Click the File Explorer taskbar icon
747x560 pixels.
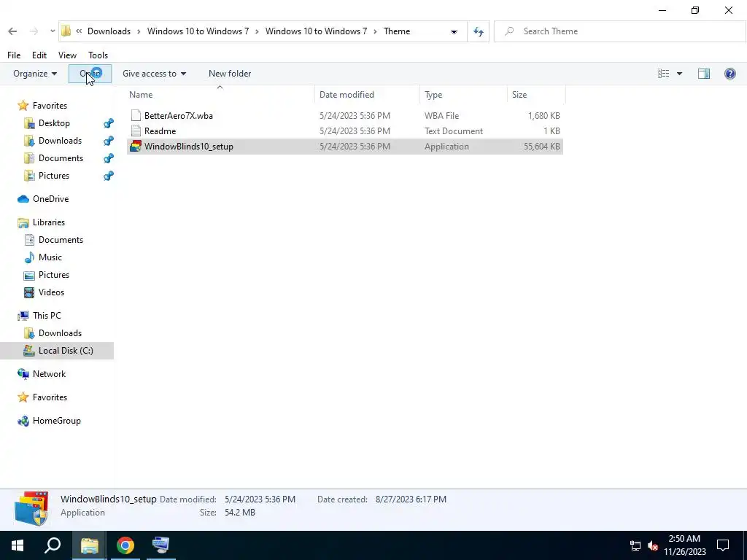pos(89,545)
